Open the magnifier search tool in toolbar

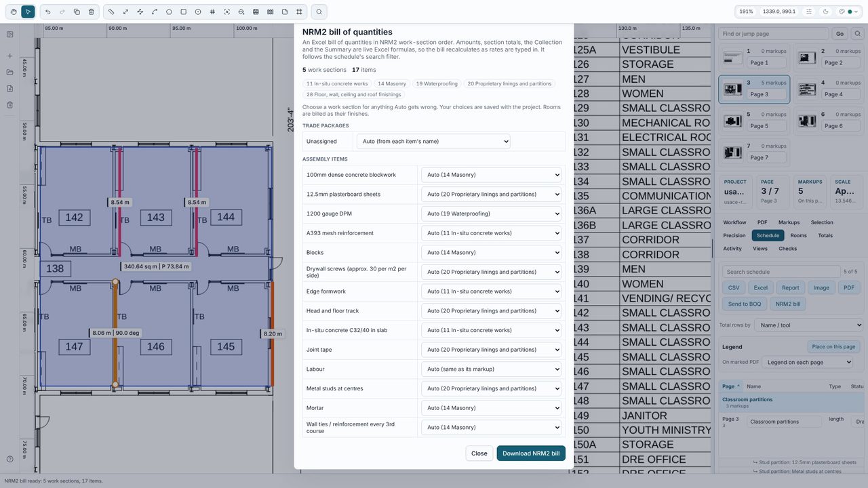(x=319, y=12)
